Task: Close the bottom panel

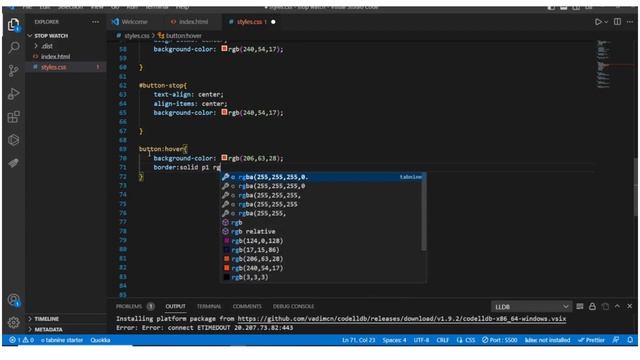Action: coord(629,306)
